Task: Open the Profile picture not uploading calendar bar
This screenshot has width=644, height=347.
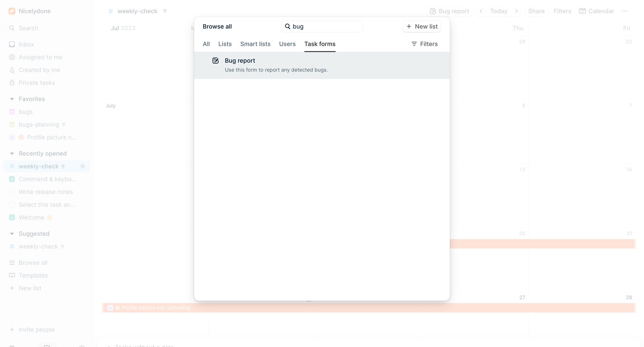Action: click(x=369, y=308)
